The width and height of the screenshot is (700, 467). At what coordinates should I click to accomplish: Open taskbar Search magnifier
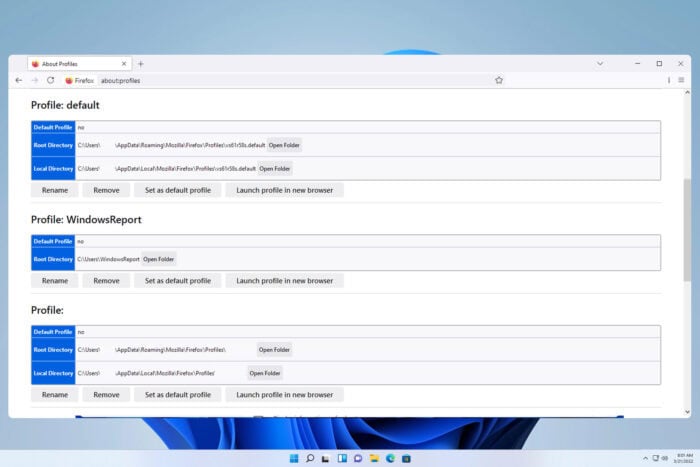click(310, 459)
